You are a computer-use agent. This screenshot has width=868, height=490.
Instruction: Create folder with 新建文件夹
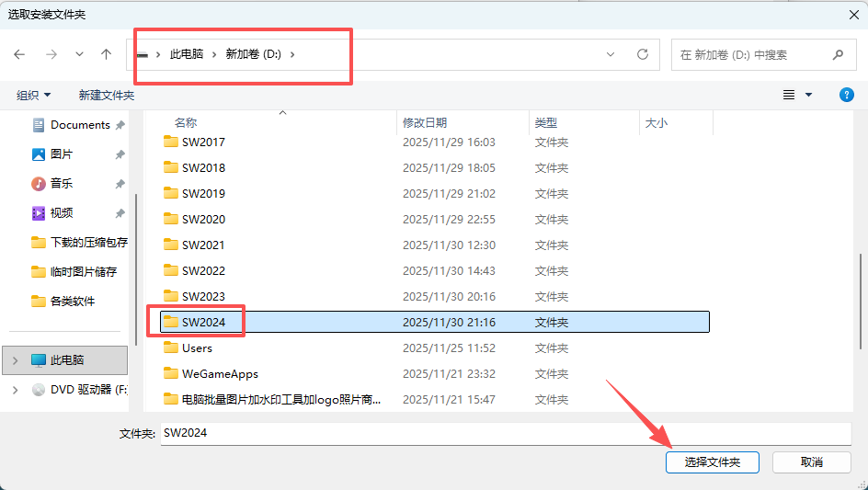click(107, 96)
